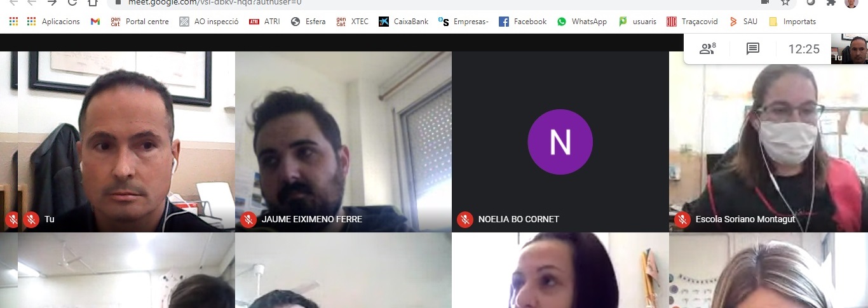Open the CaixaBank bookmark
Viewport: 868px width, 308px height.
pyautogui.click(x=403, y=22)
